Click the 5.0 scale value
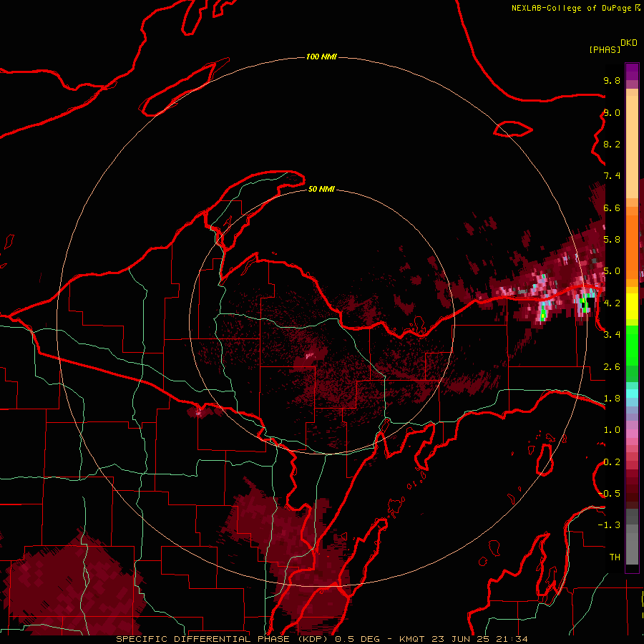The height and width of the screenshot is (644, 644). pyautogui.click(x=612, y=271)
